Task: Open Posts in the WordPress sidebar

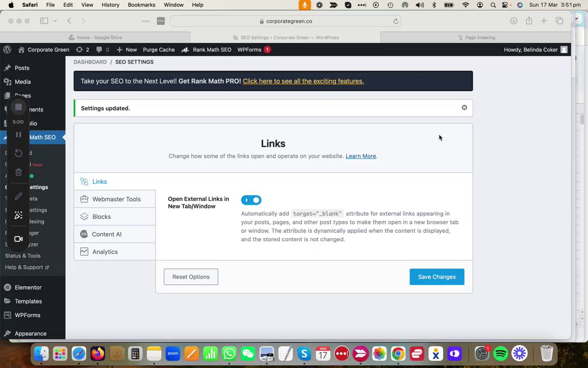Action: tap(22, 68)
